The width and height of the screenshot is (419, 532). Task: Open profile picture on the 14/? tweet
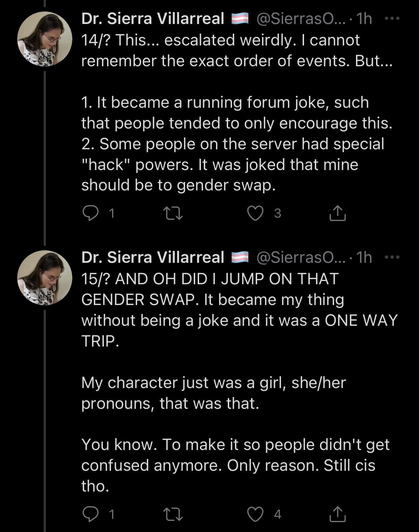(x=45, y=39)
